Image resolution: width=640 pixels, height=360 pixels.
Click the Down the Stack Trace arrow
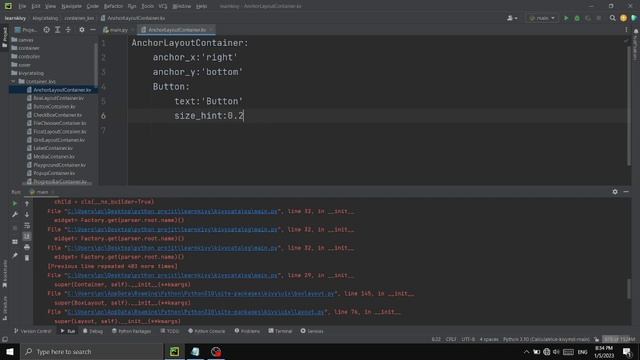pos(27,214)
